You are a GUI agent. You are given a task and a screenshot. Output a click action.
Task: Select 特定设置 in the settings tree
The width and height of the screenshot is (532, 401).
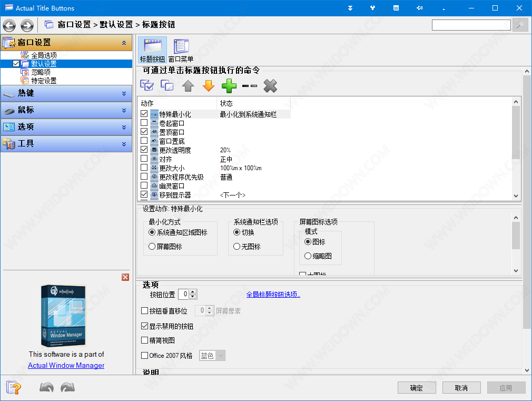tap(43, 81)
